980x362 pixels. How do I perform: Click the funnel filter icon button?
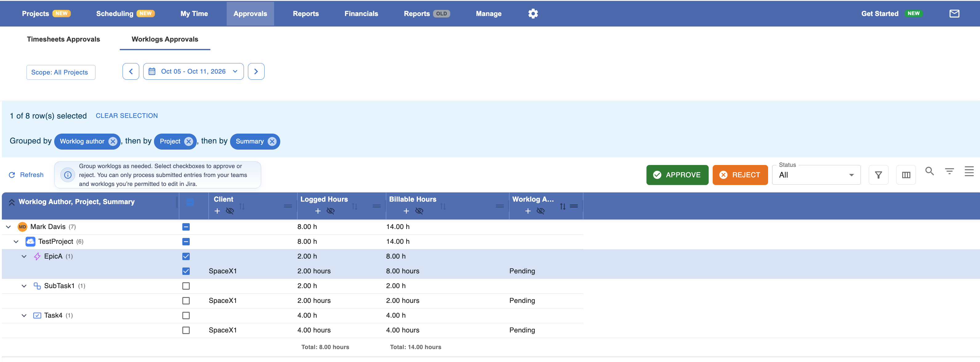[878, 175]
